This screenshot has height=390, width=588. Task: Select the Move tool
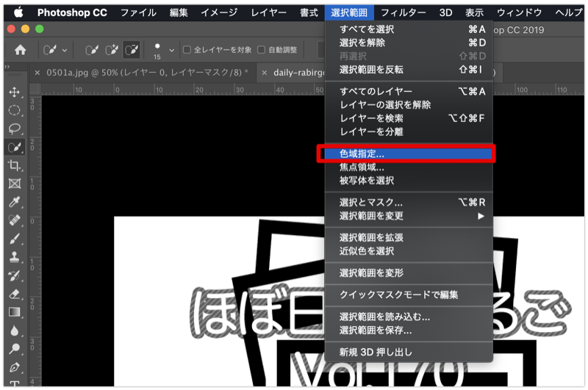coord(14,93)
